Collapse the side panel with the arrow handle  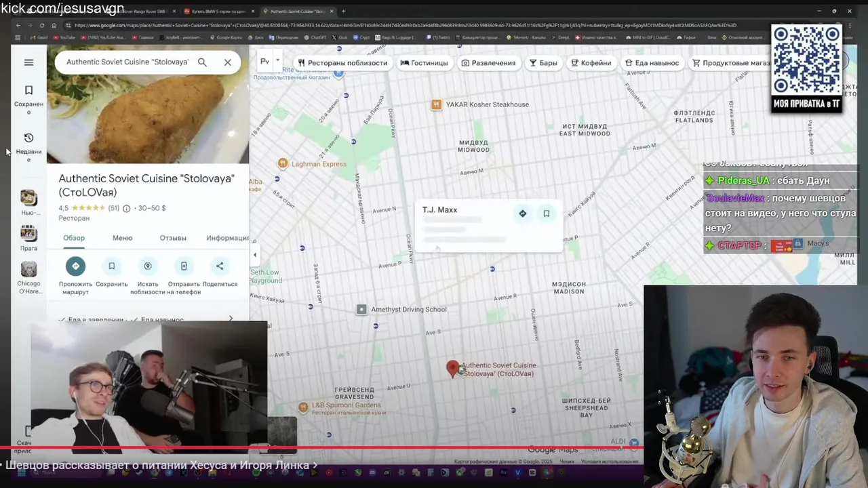coord(255,256)
